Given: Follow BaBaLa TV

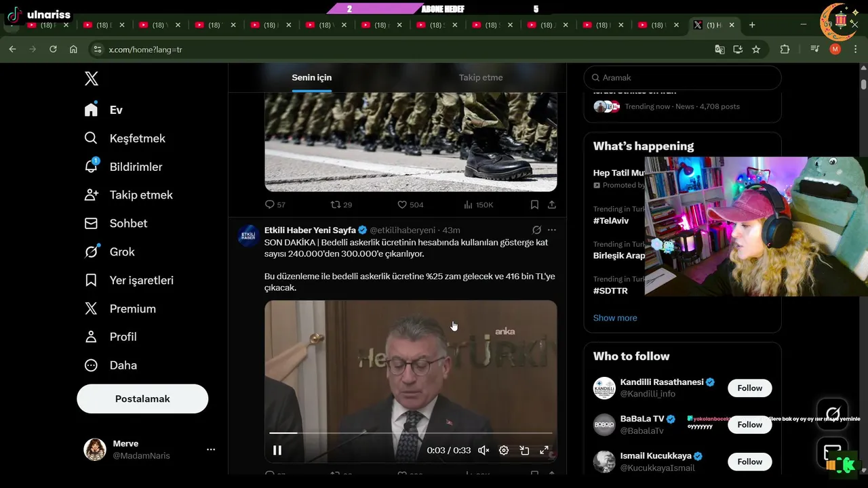Looking at the screenshot, I should (750, 425).
